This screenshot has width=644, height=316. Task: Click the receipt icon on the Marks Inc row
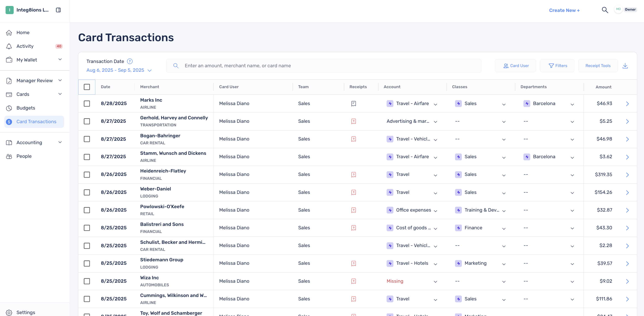[353, 103]
